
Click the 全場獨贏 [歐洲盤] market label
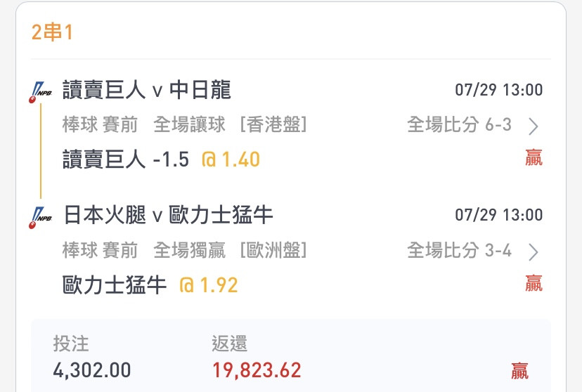click(x=230, y=250)
